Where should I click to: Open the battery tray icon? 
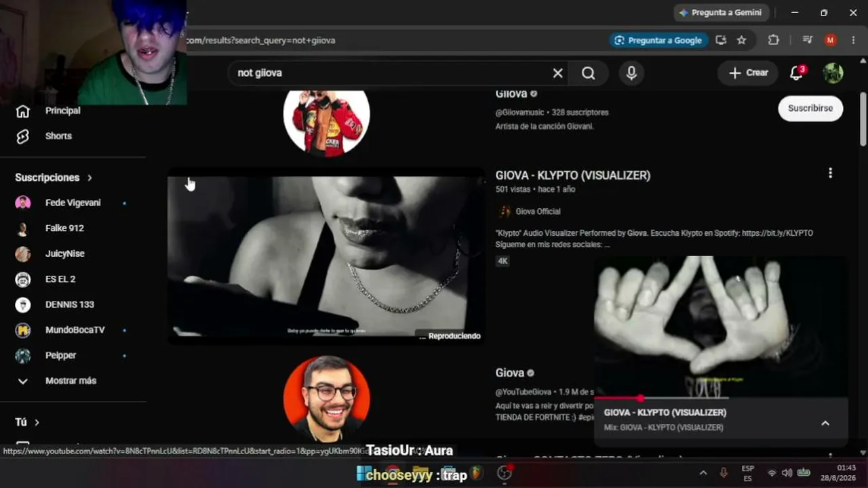pyautogui.click(x=804, y=473)
